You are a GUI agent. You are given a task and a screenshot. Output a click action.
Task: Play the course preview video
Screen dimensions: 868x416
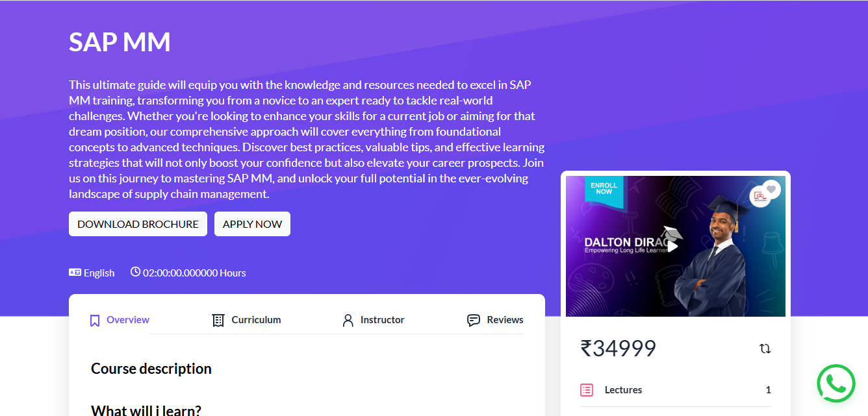673,246
